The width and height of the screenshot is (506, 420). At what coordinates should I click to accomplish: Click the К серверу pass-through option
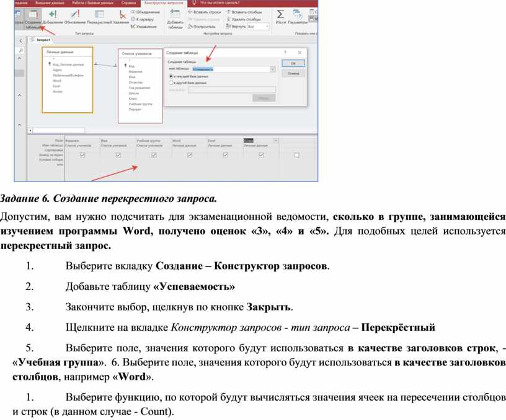pyautogui.click(x=143, y=19)
